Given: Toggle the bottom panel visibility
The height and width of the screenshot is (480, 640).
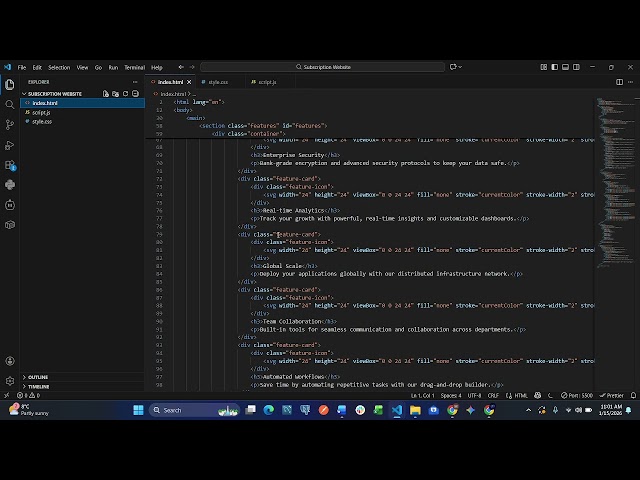Looking at the screenshot, I should [x=565, y=67].
